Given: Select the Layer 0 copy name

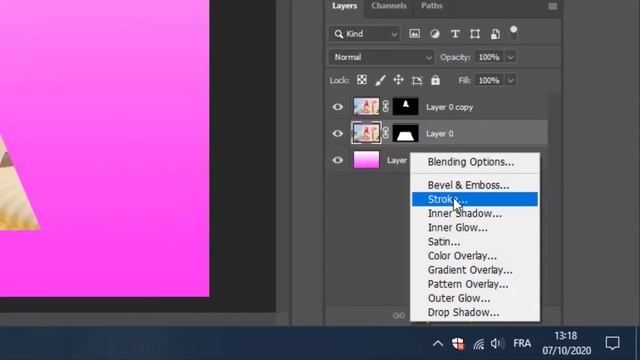Looking at the screenshot, I should (x=449, y=107).
